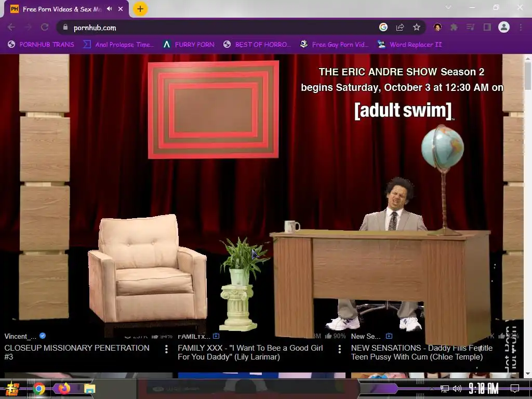Click the verified badge next to Vincent_

tap(43, 336)
